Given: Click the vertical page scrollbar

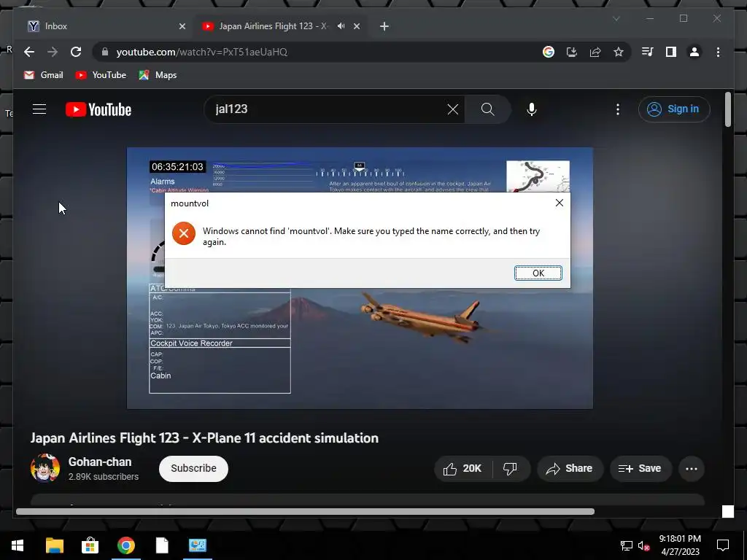Looking at the screenshot, I should click(x=727, y=109).
